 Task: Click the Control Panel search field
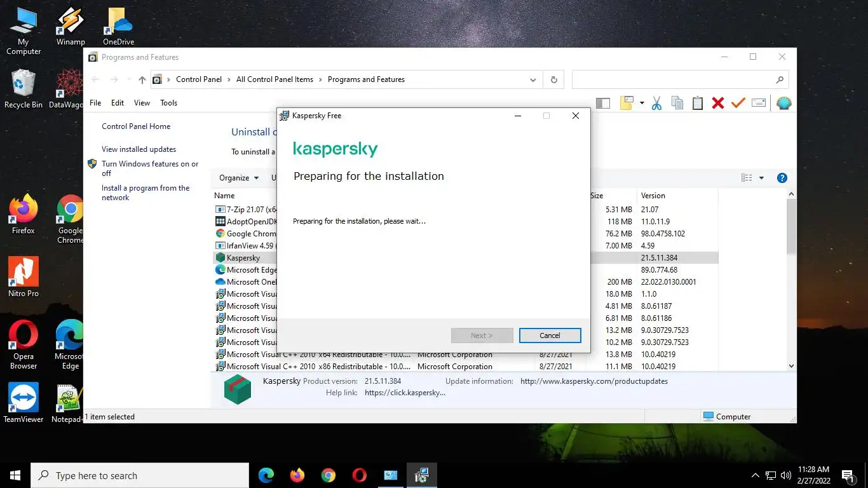680,79
